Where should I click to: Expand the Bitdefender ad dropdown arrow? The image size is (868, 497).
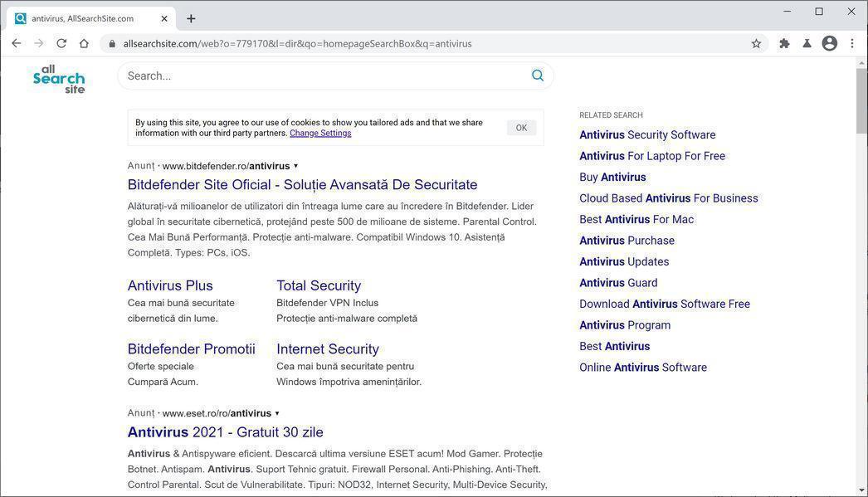[296, 166]
